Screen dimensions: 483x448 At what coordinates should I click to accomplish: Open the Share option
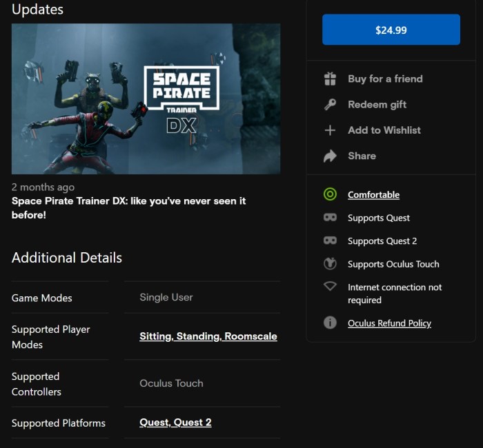[362, 156]
